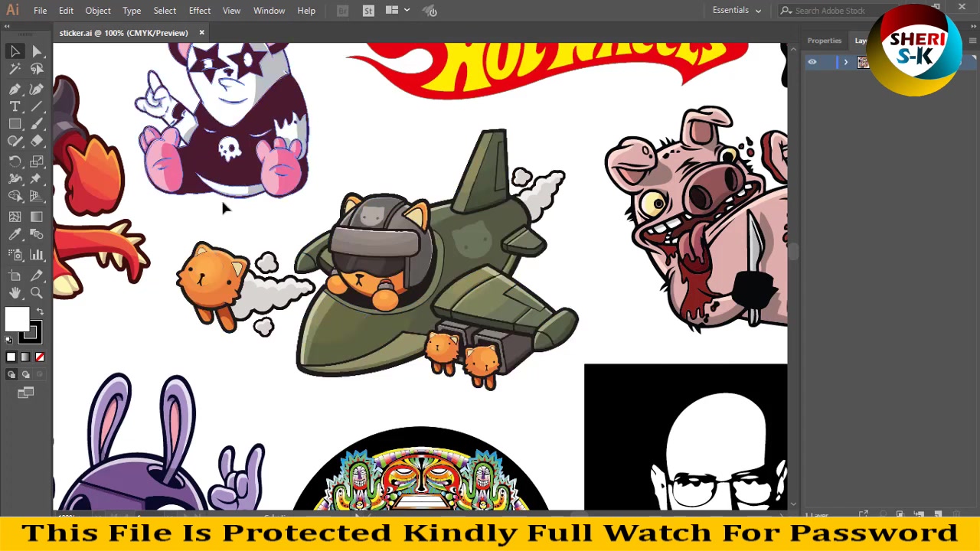The width and height of the screenshot is (980, 551).
Task: Switch to the Properties tab
Action: coord(825,41)
